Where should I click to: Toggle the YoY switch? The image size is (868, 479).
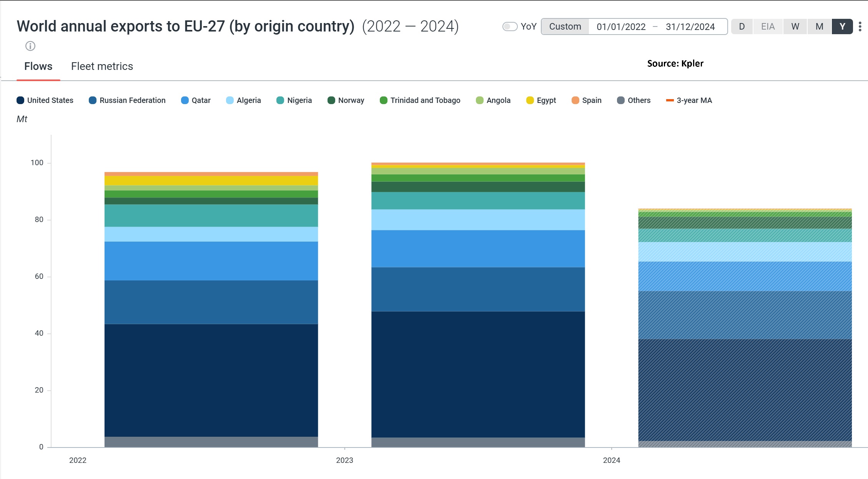click(x=510, y=27)
